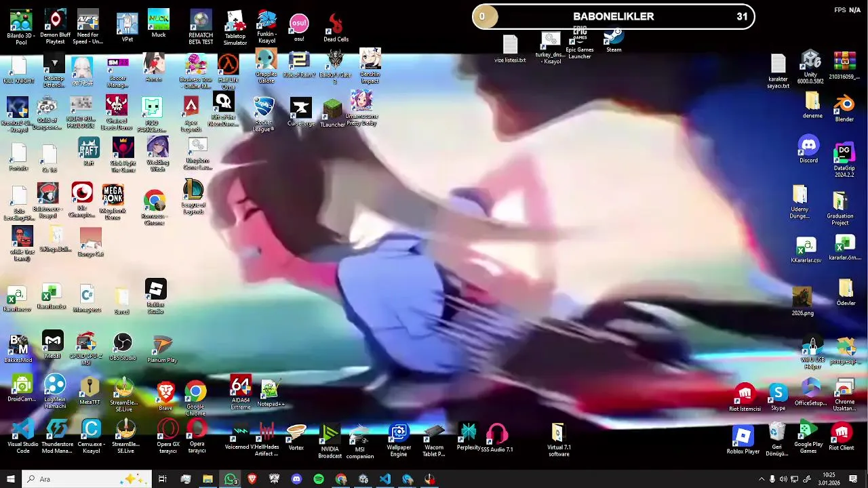Launch AIDA64 Extreme shortcut
868x488 pixels.
(x=241, y=393)
